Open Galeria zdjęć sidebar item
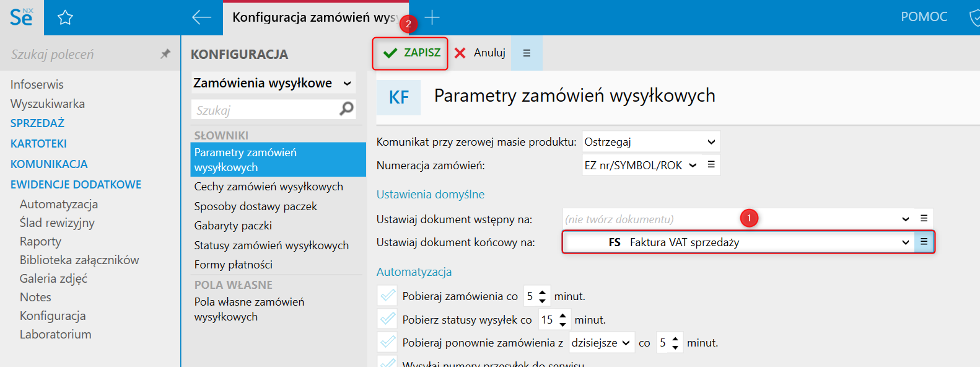Image resolution: width=980 pixels, height=367 pixels. coord(53,278)
